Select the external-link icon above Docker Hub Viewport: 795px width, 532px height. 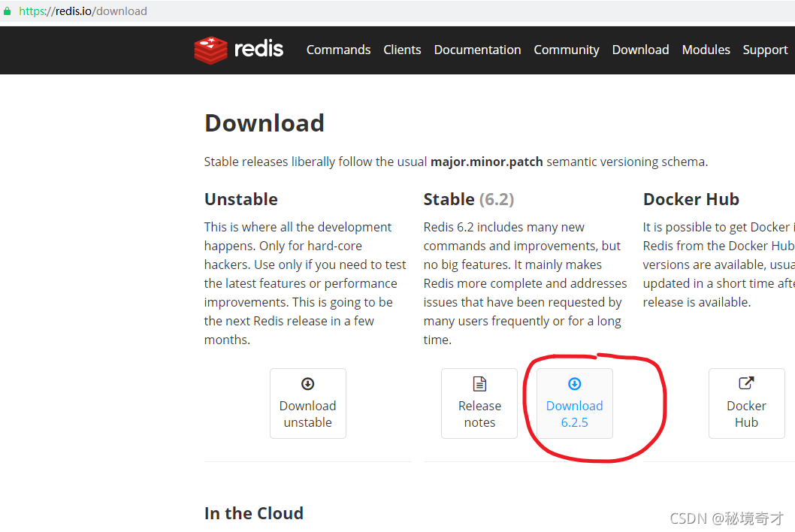point(746,383)
